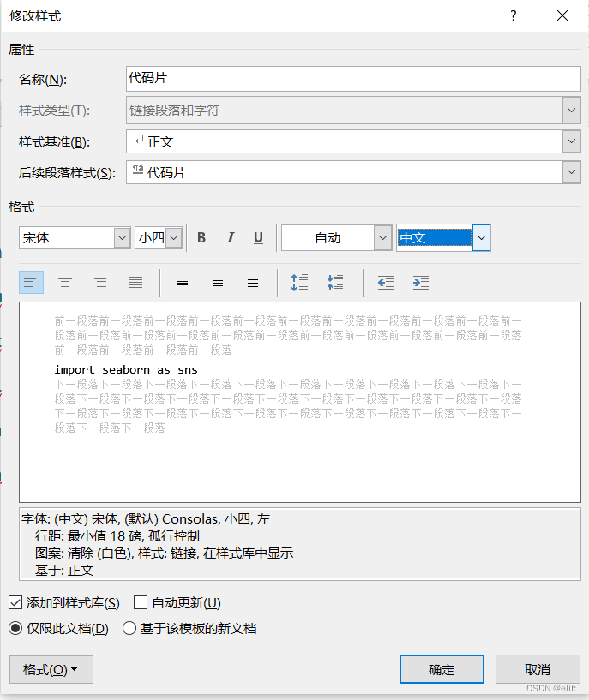Toggle Italic formatting button

coord(231,238)
